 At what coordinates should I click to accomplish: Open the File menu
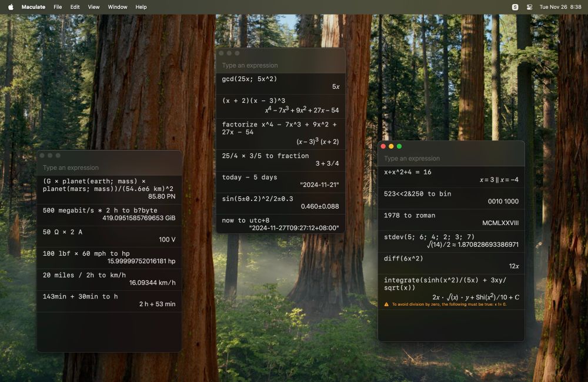point(58,6)
